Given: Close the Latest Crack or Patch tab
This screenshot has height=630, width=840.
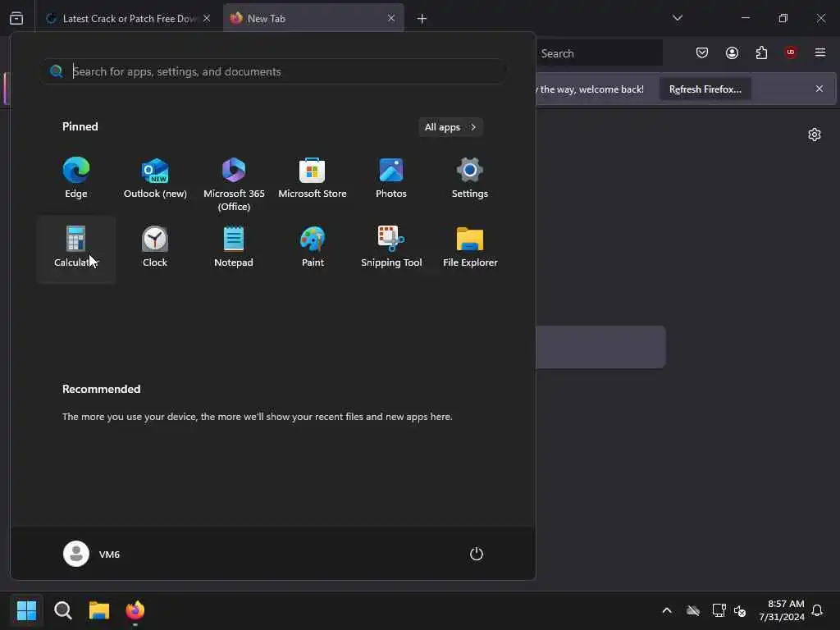Looking at the screenshot, I should click(207, 18).
